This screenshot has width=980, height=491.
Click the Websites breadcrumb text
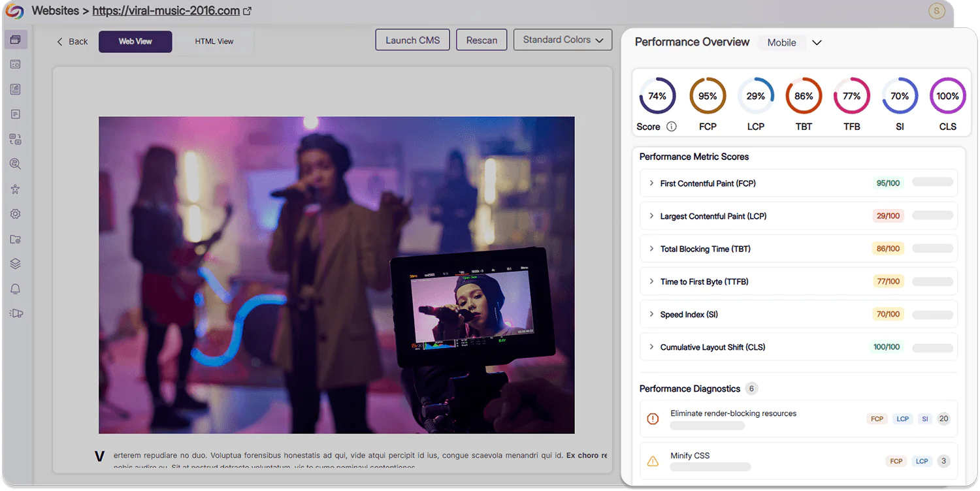coord(56,11)
